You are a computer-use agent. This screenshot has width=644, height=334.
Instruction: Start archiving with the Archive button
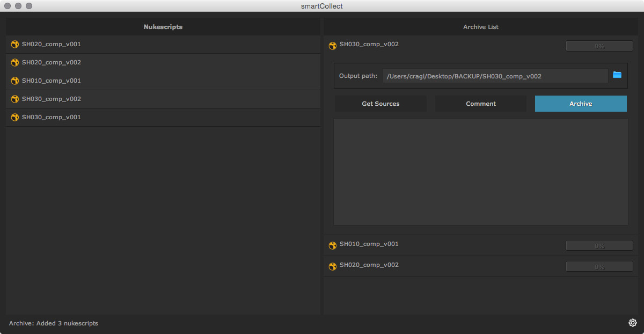pos(581,104)
